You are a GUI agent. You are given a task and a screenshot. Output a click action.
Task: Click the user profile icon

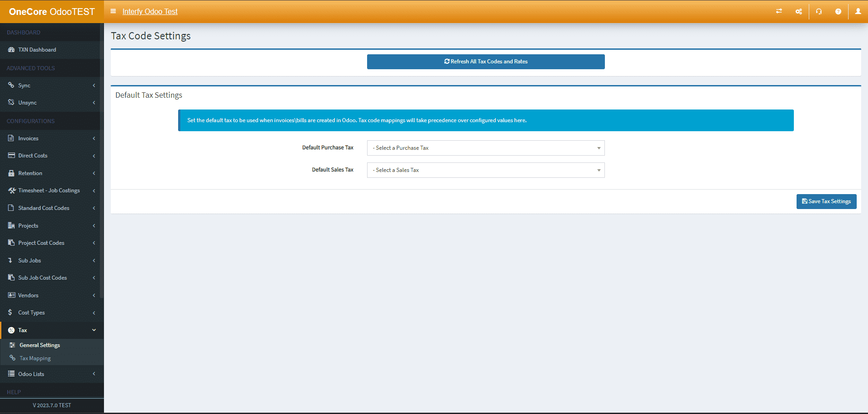(858, 11)
